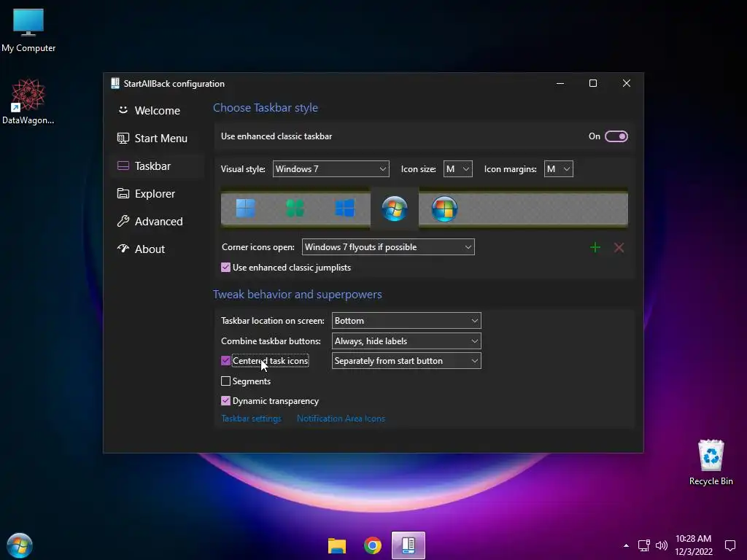Launch Chrome from the taskbar

pyautogui.click(x=373, y=545)
